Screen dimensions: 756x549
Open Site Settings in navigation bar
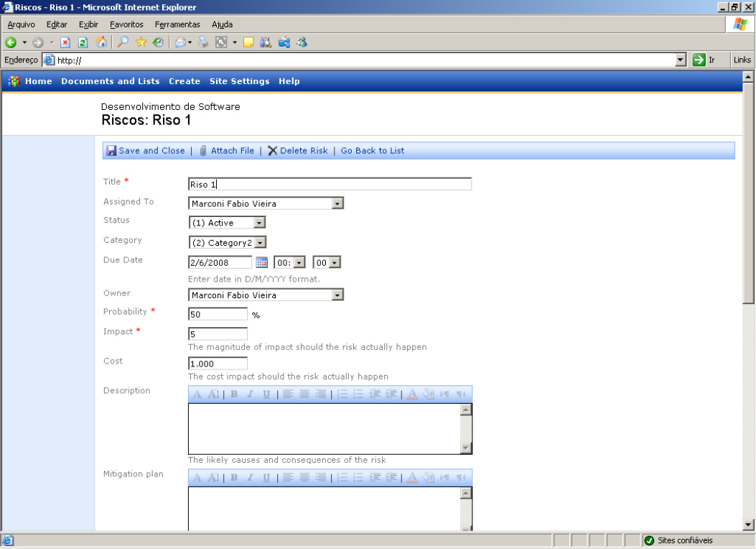tap(240, 81)
